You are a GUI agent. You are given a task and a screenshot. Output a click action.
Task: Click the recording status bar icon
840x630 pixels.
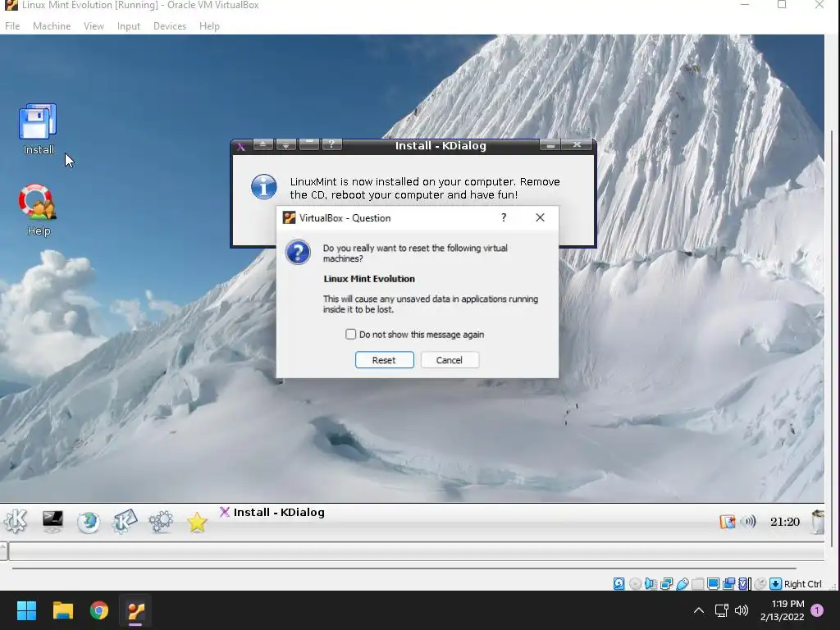click(728, 584)
